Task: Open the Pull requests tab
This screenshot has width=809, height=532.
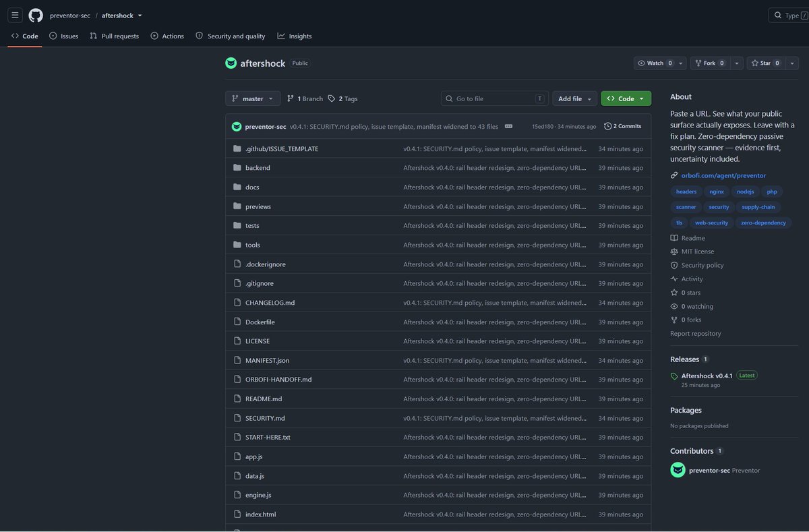Action: tap(114, 36)
